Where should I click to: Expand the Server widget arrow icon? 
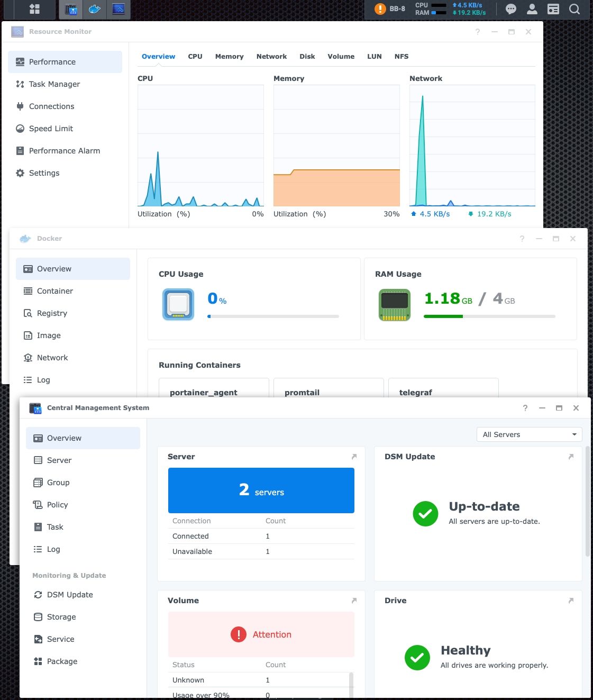point(354,457)
